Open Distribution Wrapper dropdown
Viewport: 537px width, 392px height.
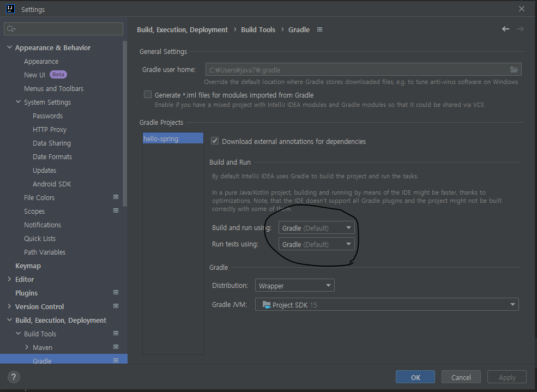[x=294, y=286]
